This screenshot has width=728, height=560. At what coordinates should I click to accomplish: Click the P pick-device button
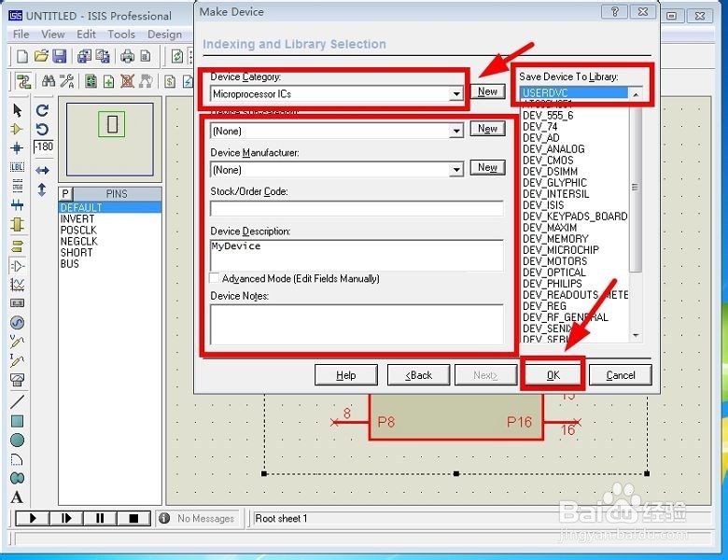(x=65, y=193)
